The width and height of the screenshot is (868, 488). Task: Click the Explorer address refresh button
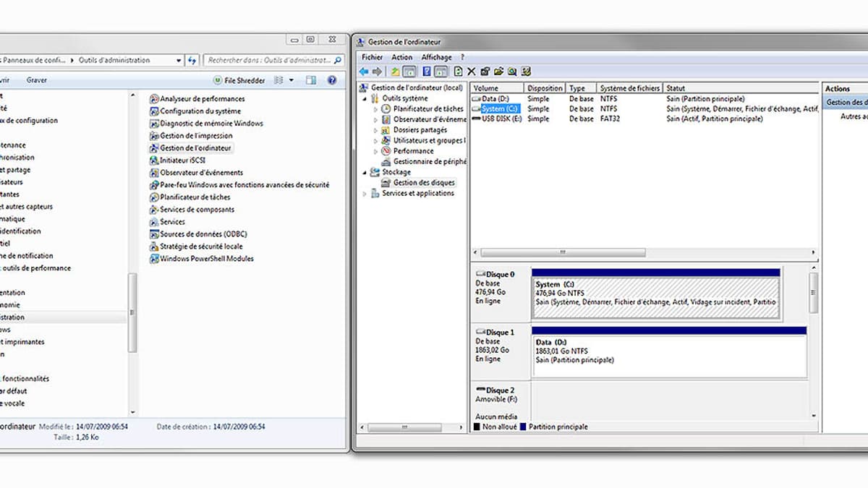192,61
